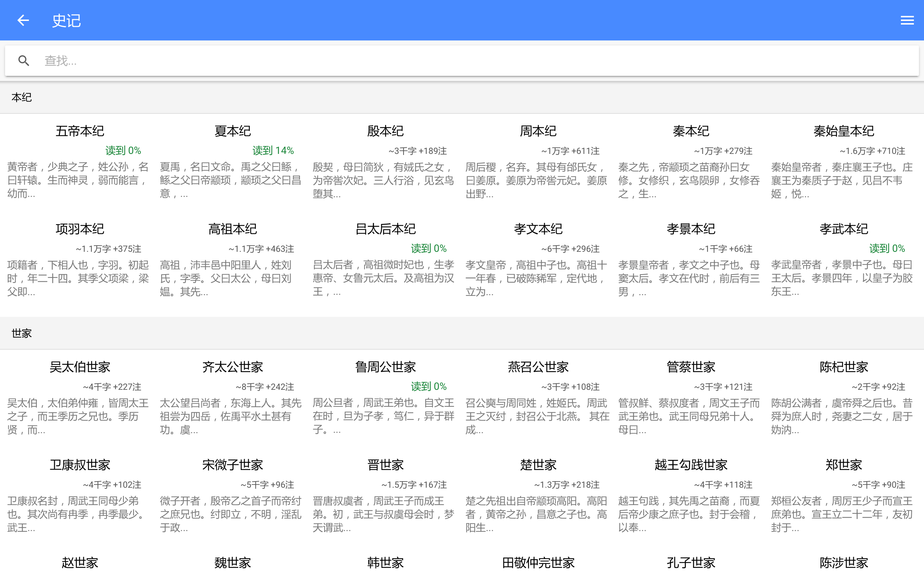Select 项羽本纪 title
The image size is (924, 578).
coord(80,229)
